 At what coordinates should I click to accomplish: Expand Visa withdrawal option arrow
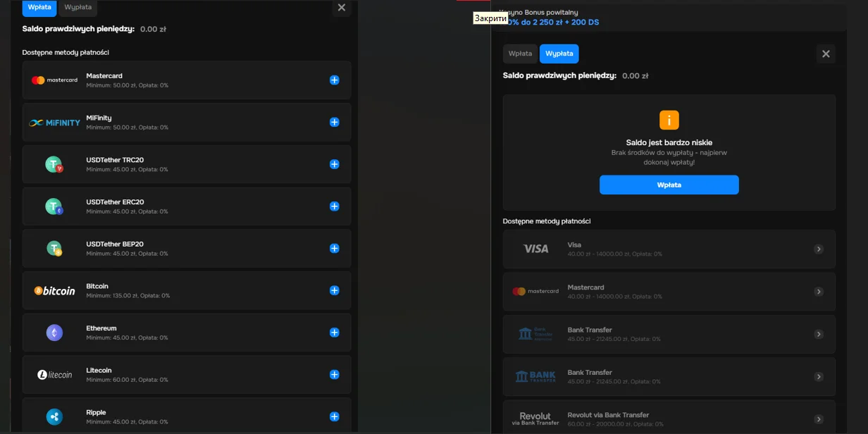818,249
